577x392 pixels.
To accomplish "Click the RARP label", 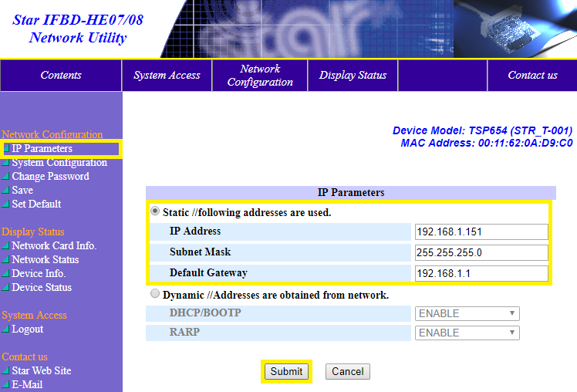I will coord(184,332).
